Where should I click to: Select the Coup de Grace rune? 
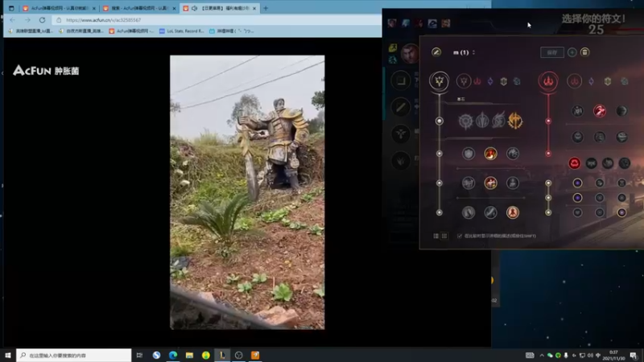click(x=469, y=212)
